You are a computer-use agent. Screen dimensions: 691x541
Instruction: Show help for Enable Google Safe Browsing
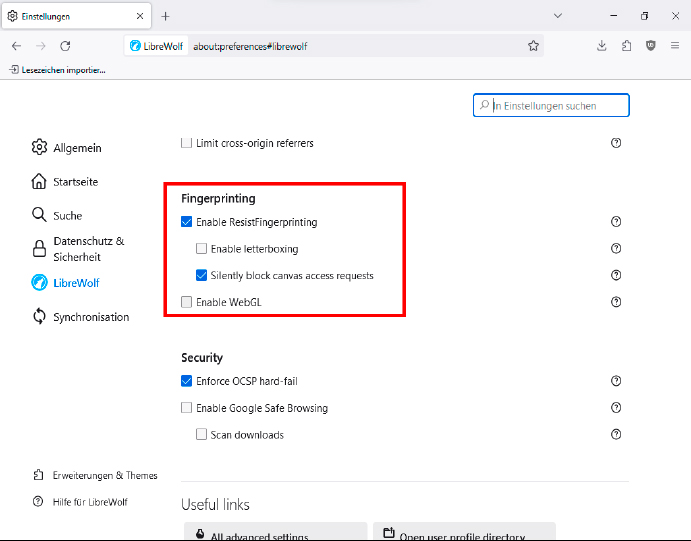click(616, 408)
